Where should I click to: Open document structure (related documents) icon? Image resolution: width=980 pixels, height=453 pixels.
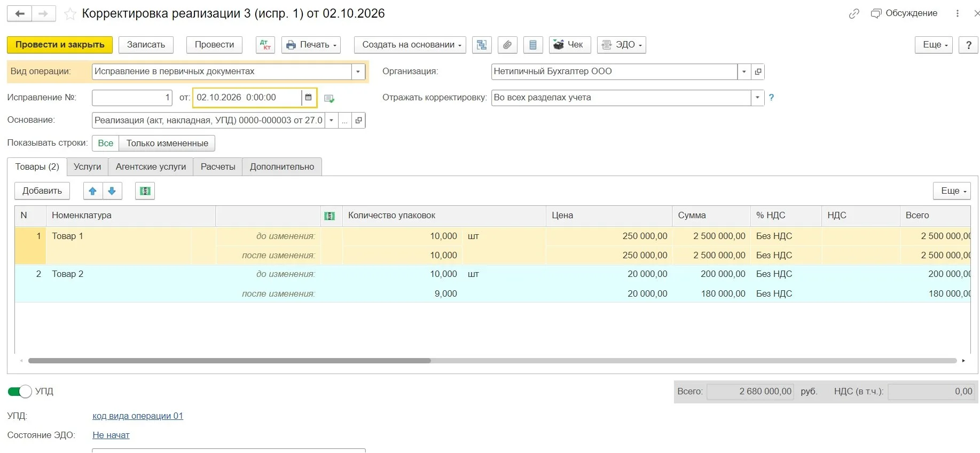pos(482,45)
